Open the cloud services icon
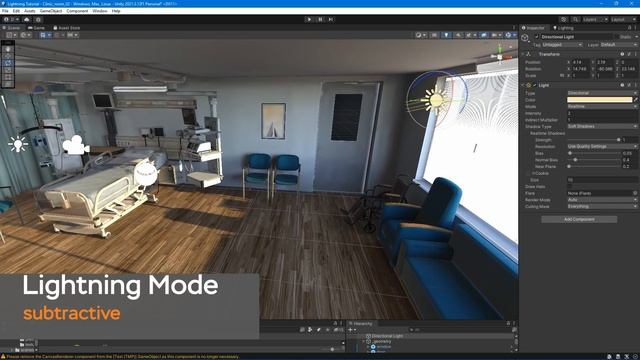Screen dimensions: 640x360 coord(27,19)
